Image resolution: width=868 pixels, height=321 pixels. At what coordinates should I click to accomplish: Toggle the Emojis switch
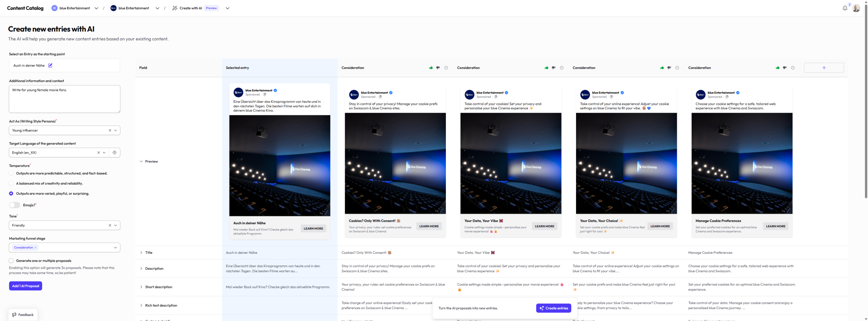pyautogui.click(x=15, y=205)
